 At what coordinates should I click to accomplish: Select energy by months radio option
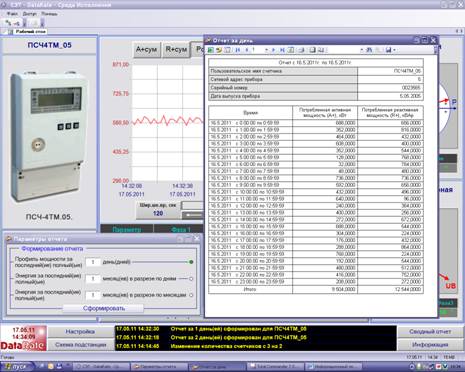[191, 295]
